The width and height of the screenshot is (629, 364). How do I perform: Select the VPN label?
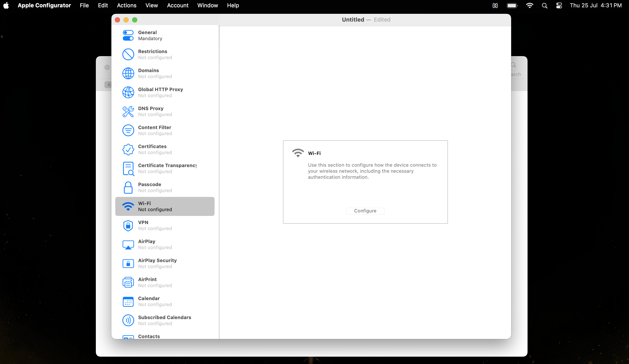point(143,222)
